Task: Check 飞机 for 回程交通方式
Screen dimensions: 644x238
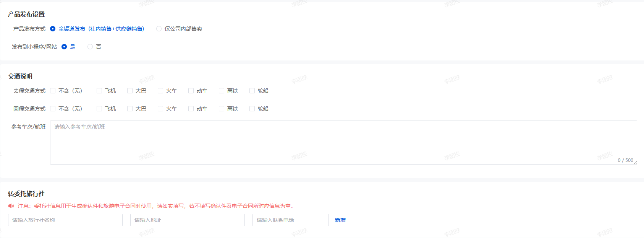Action: click(x=99, y=109)
